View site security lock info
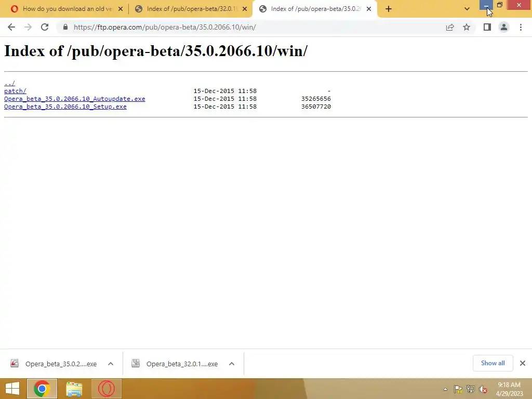 (x=65, y=27)
